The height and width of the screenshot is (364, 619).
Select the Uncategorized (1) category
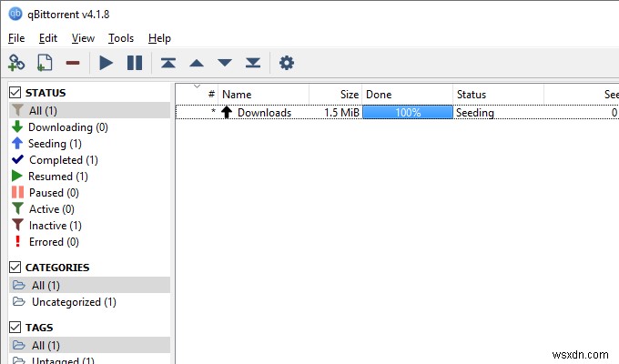pos(89,301)
